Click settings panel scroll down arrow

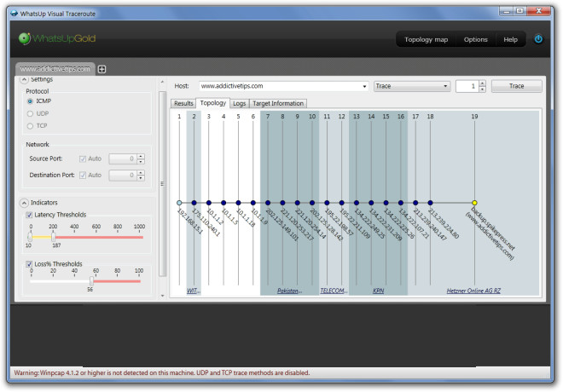coord(162,296)
